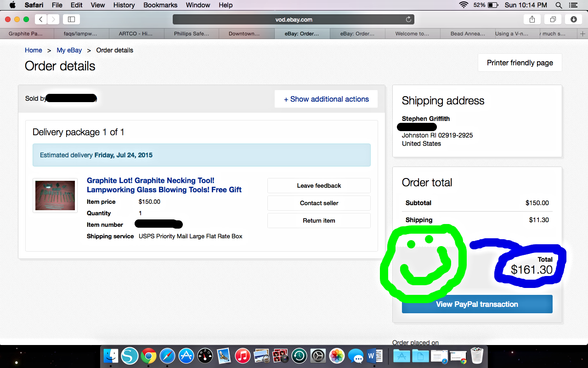Click the menu bar clock Sun 10:14 PM
The height and width of the screenshot is (368, 588).
(526, 5)
